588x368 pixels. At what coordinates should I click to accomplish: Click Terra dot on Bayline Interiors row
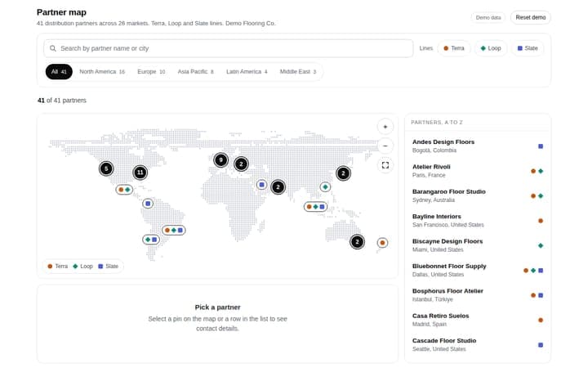point(541,221)
